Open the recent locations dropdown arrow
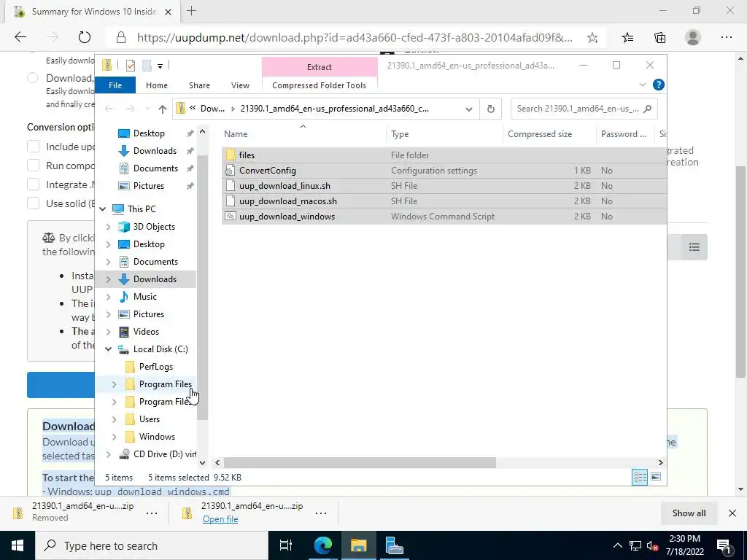Viewport: 747px width, 560px height. click(x=147, y=109)
